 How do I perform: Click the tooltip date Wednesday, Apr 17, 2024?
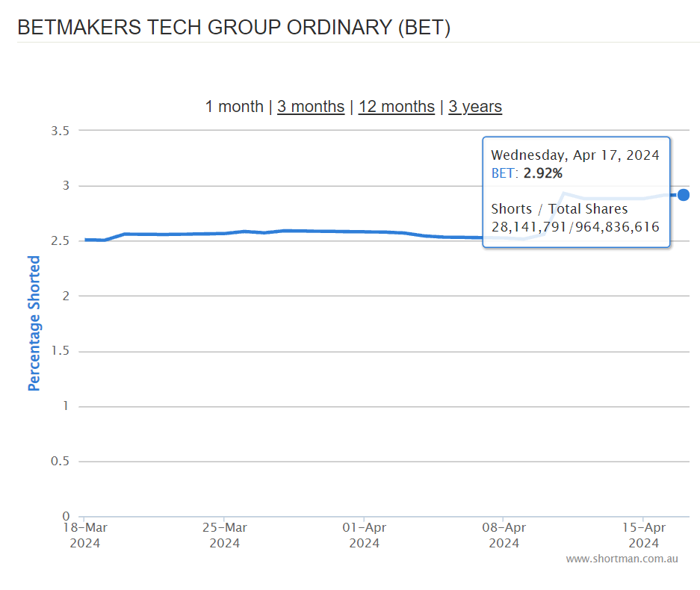574,155
